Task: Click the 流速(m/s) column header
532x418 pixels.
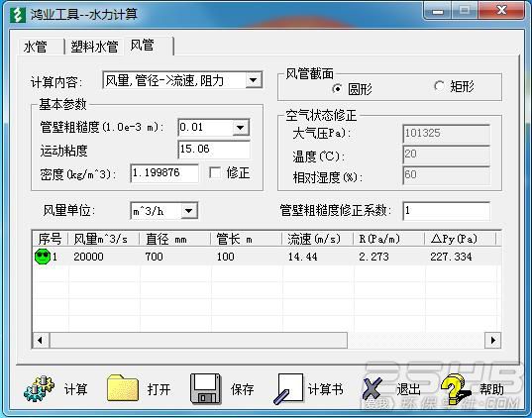Action: [314, 239]
